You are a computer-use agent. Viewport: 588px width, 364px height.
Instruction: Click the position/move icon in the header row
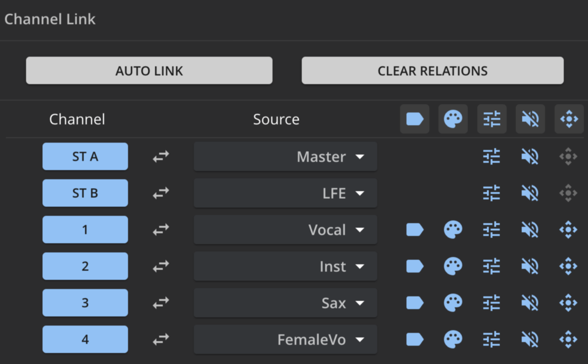[569, 119]
